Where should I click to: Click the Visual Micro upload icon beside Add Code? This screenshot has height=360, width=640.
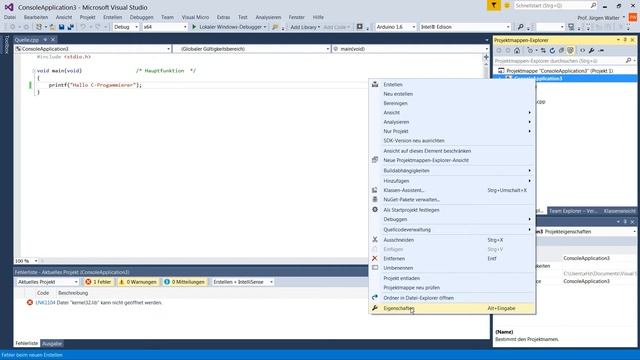(x=360, y=27)
